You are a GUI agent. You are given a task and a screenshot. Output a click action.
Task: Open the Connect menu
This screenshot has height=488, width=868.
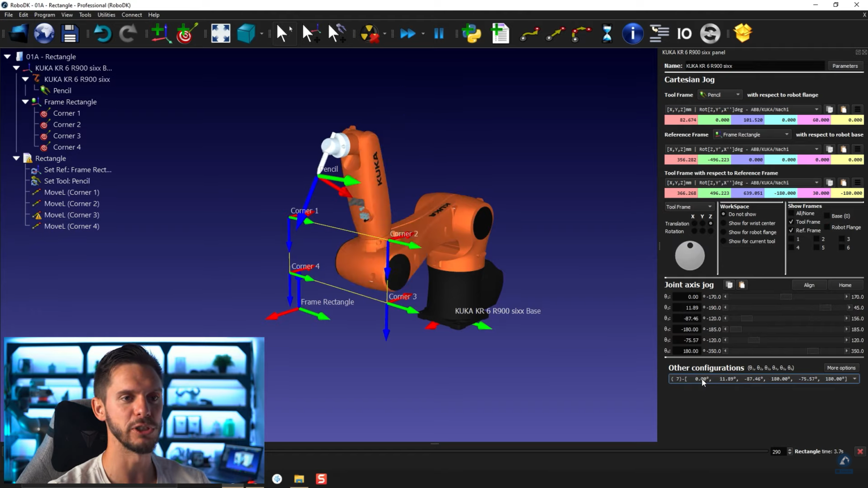coord(132,15)
